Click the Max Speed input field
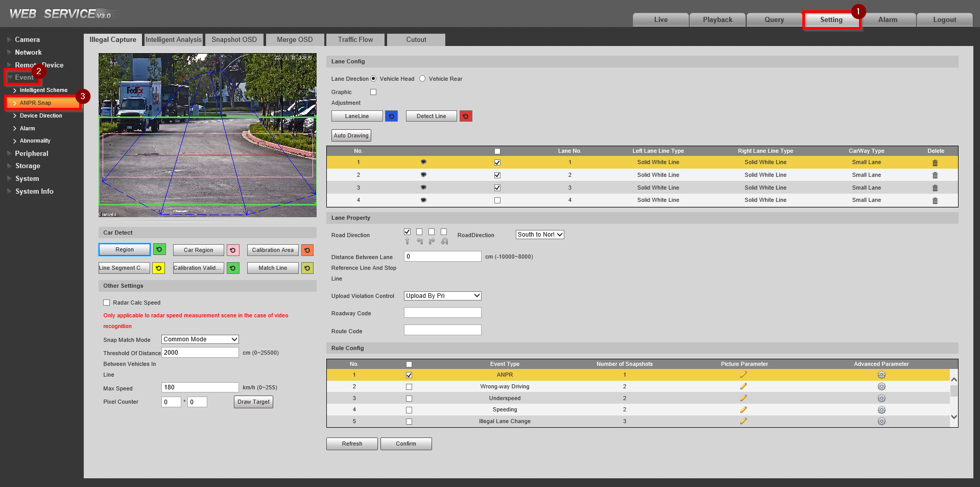Image resolution: width=980 pixels, height=487 pixels. click(200, 387)
